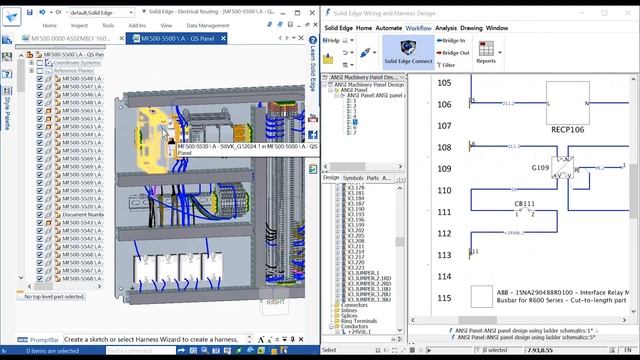Open the PathFinder docking tab icon
This screenshot has height=360, width=640.
(x=7, y=40)
